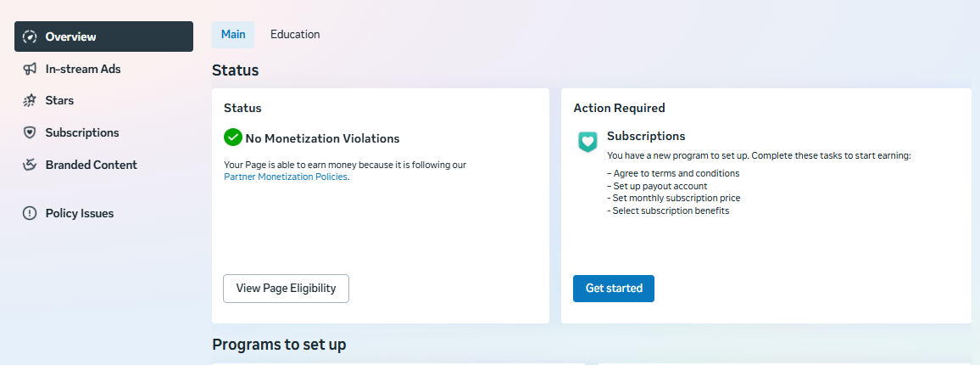Click the Overview gauge icon in sidebar
980x365 pixels.
(31, 36)
